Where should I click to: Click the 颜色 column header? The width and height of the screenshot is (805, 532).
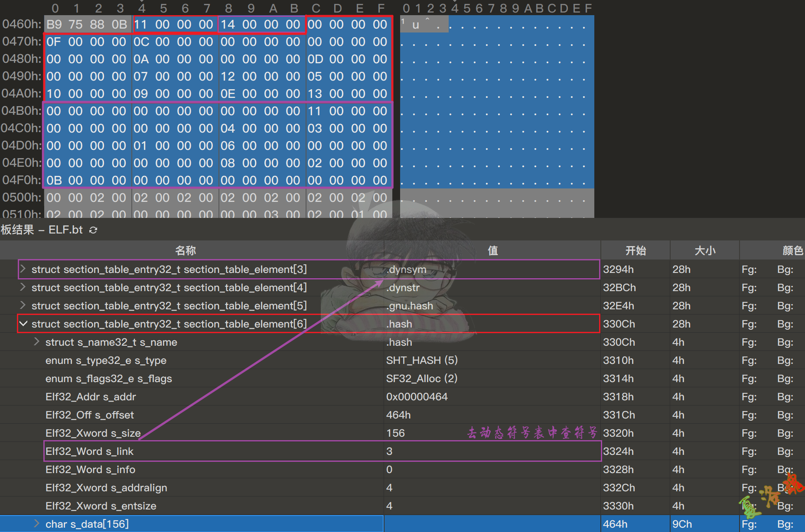click(x=792, y=250)
